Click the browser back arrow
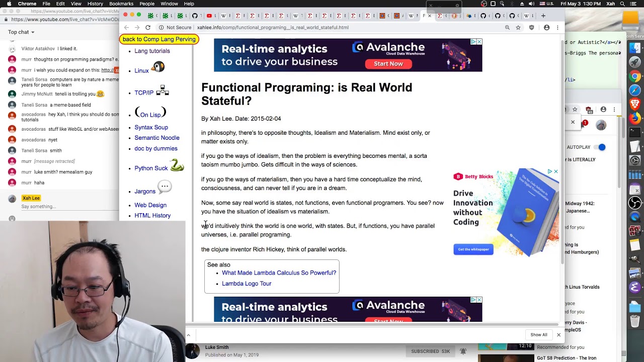 click(x=127, y=28)
